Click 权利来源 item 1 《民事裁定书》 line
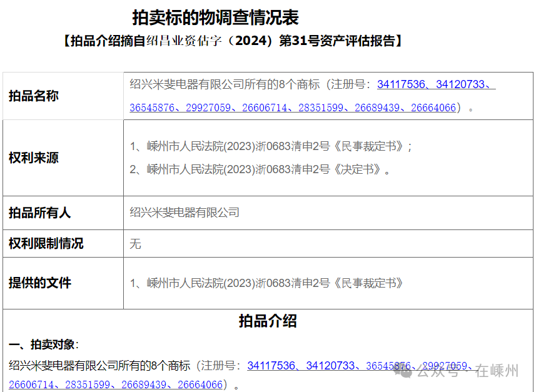The height and width of the screenshot is (392, 536). (x=271, y=146)
